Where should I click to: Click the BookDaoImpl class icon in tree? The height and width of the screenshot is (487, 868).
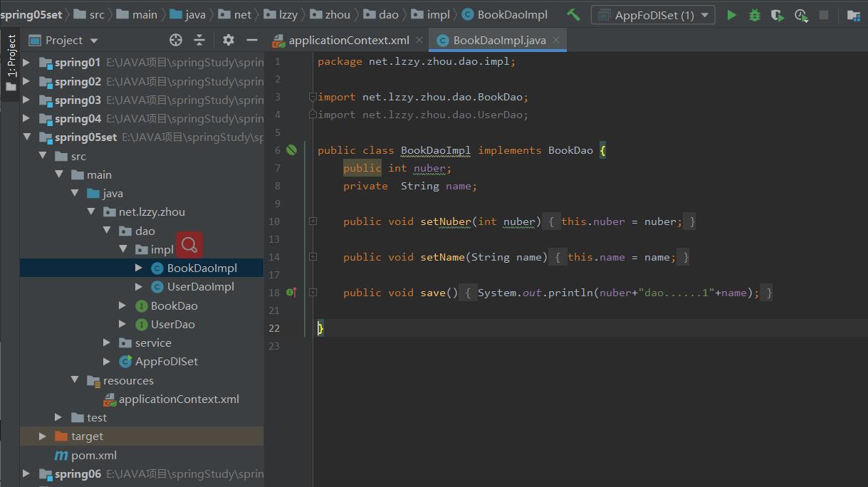click(x=158, y=268)
